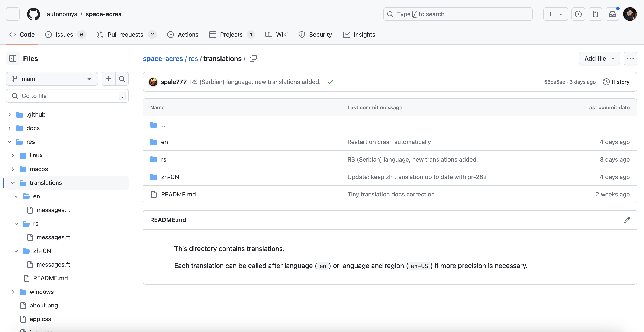
Task: Add a new file with plus icon
Action: coord(108,79)
